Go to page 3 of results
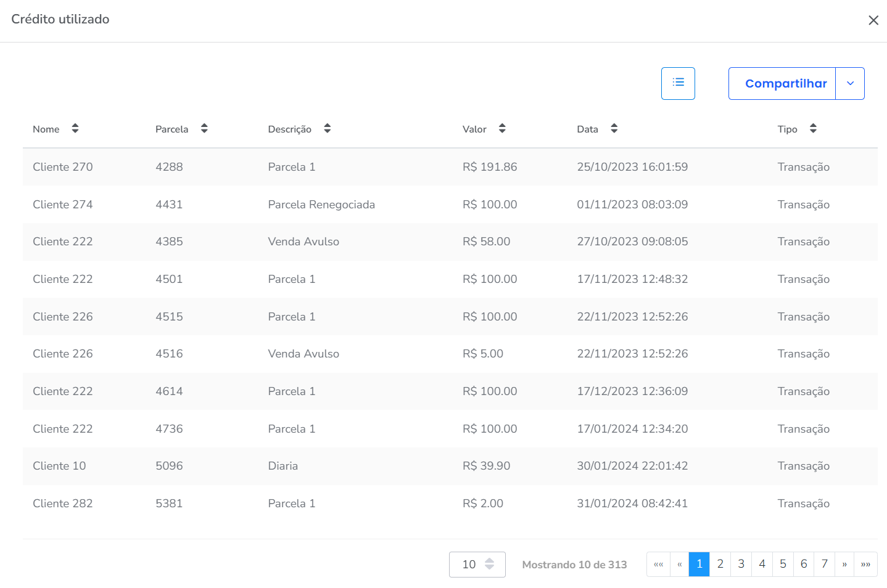This screenshot has width=887, height=588. coord(741,564)
